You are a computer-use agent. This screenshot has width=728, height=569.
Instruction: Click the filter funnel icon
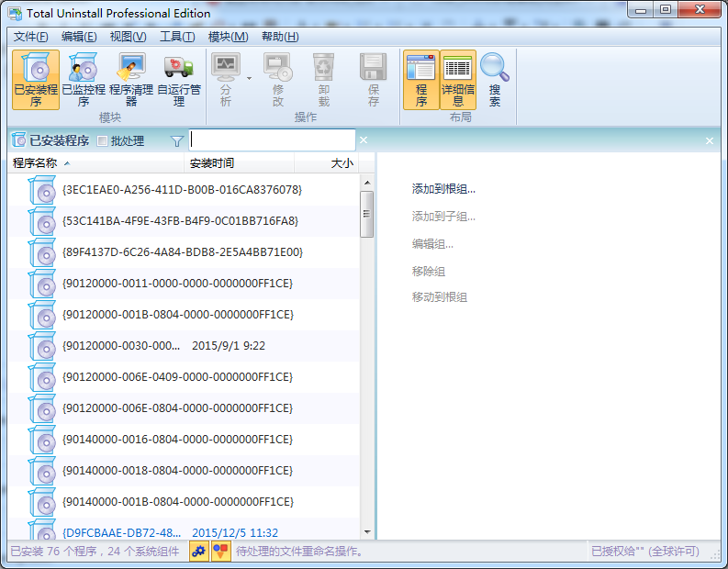click(177, 141)
